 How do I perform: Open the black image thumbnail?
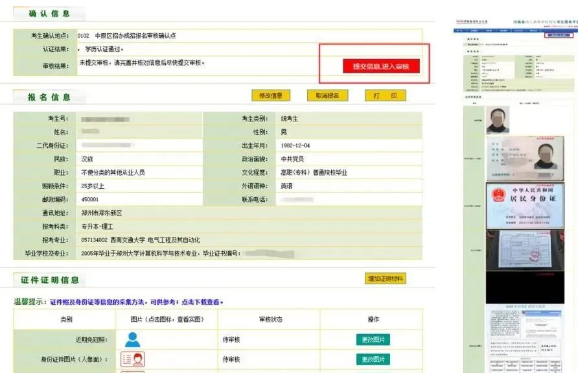pyautogui.click(x=525, y=287)
